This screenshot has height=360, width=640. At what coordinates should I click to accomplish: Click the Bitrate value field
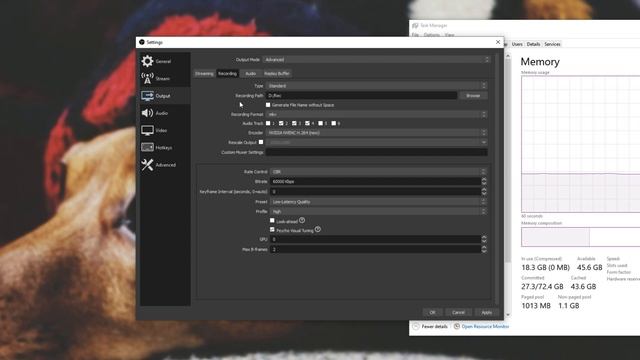376,181
